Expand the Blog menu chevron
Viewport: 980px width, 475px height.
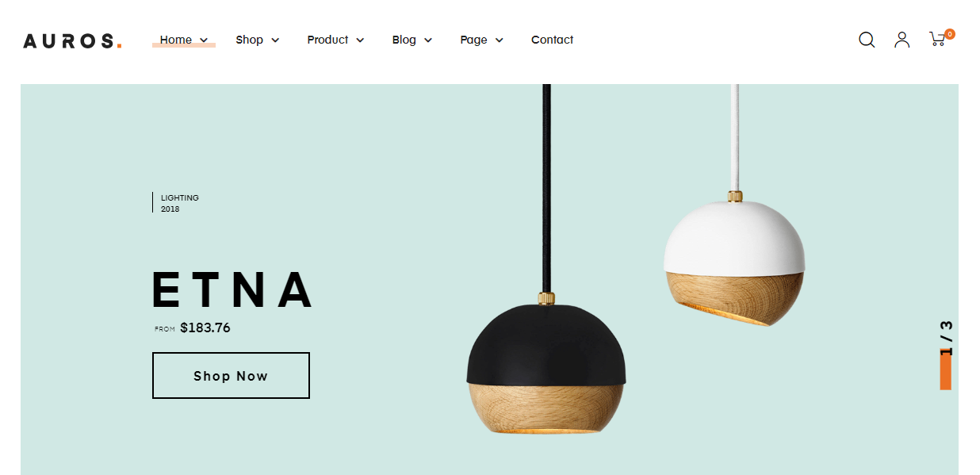[428, 40]
